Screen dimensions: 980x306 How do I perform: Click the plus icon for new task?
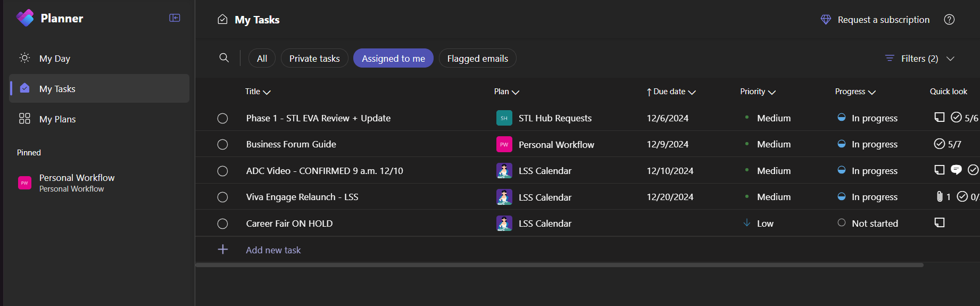click(223, 249)
